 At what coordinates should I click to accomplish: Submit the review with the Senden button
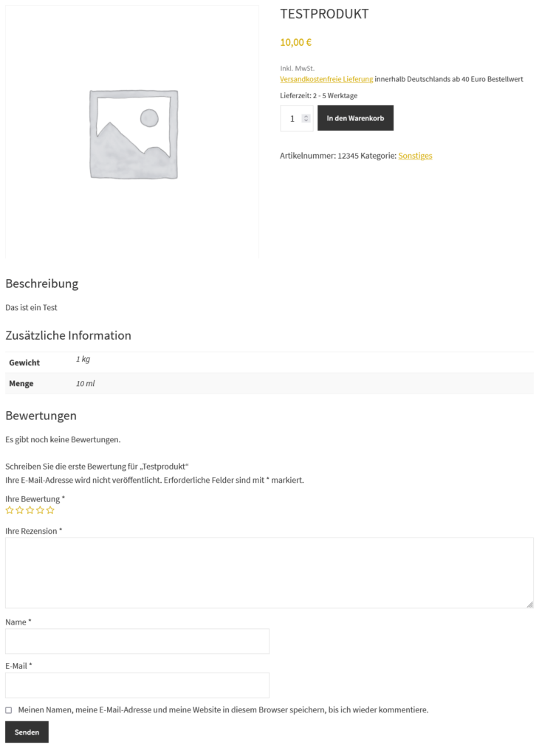pyautogui.click(x=27, y=732)
